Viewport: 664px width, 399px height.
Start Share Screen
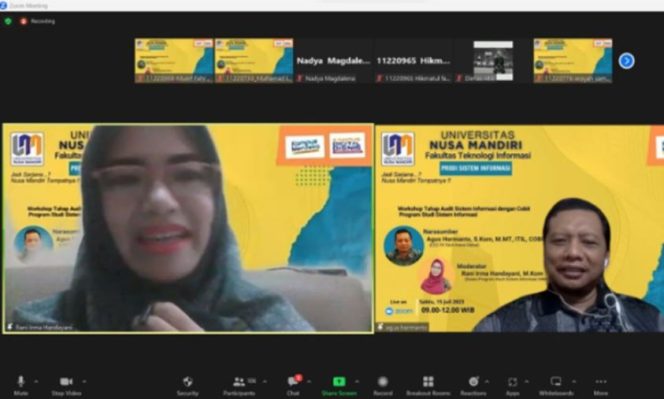[339, 386]
